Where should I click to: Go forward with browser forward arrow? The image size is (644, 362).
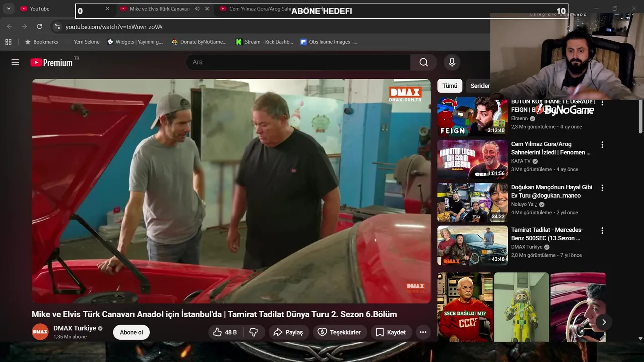(x=24, y=26)
